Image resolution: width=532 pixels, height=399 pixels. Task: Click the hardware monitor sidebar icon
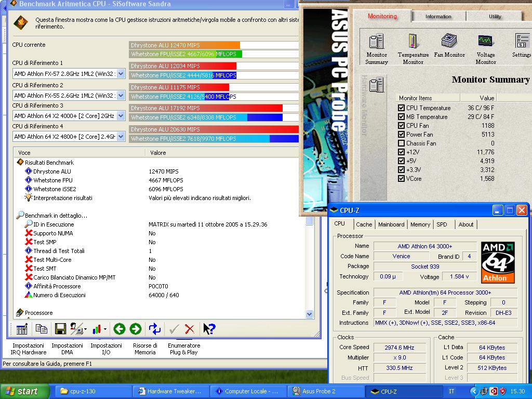click(x=376, y=85)
